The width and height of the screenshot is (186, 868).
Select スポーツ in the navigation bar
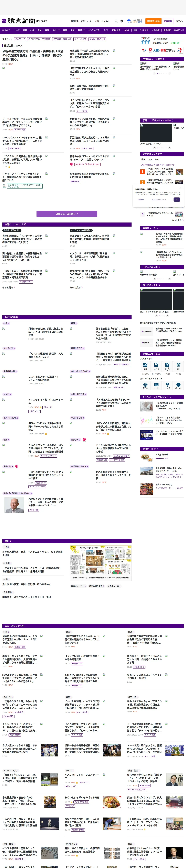56,30
